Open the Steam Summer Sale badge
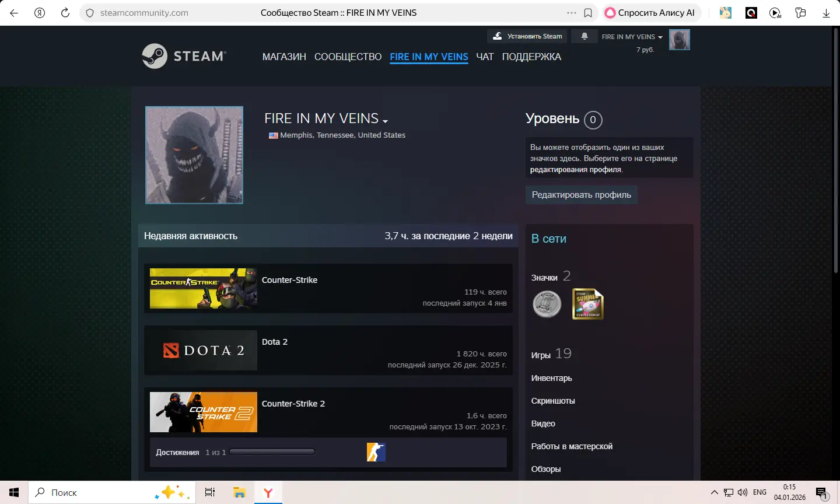The width and height of the screenshot is (840, 504). coord(587,304)
